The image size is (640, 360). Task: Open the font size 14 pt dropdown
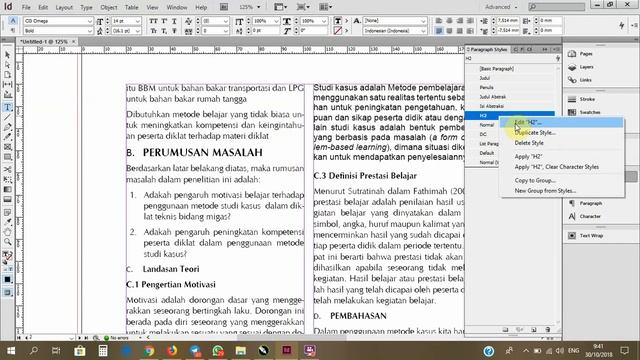tap(127, 21)
